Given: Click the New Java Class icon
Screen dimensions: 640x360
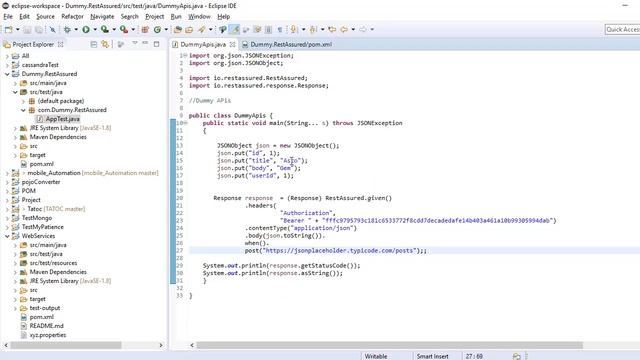Looking at the screenshot, I should 157,29.
